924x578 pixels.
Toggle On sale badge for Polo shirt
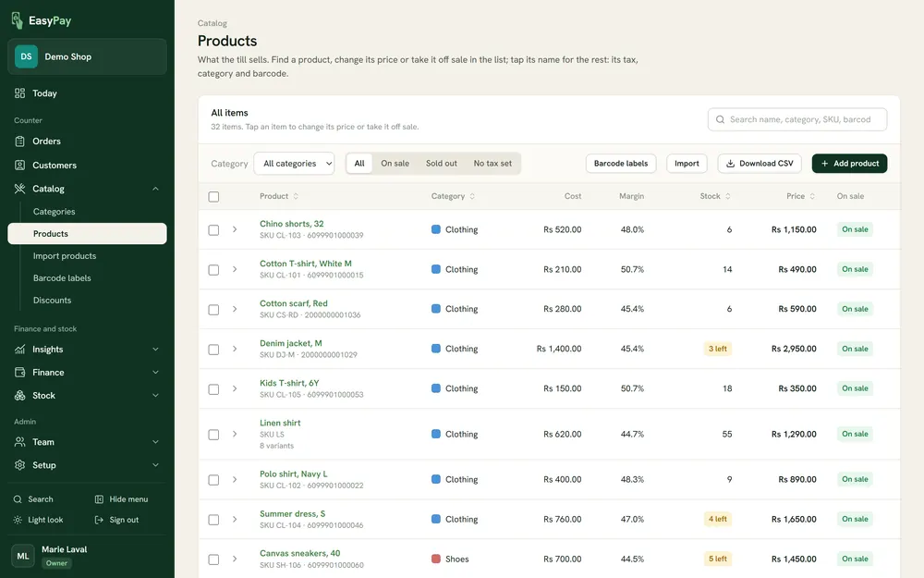pyautogui.click(x=855, y=479)
